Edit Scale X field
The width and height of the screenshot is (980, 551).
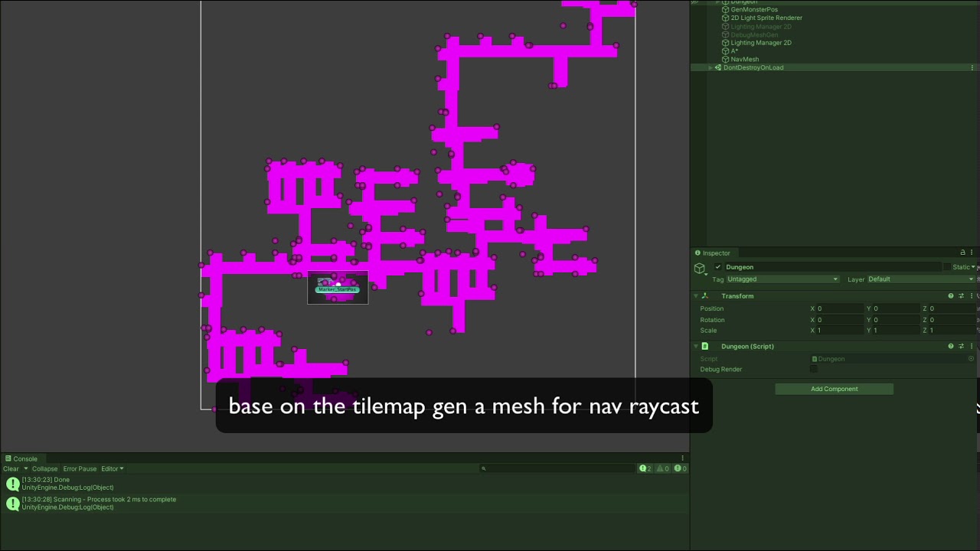841,331
